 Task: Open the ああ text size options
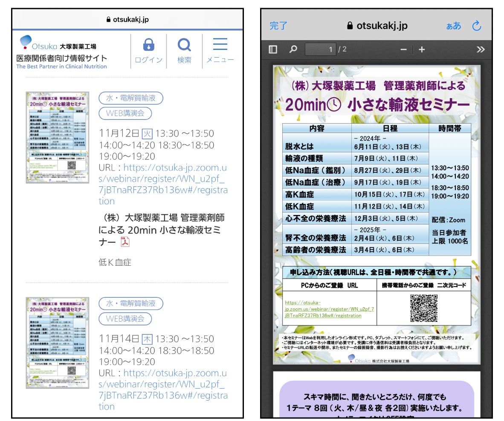454,26
